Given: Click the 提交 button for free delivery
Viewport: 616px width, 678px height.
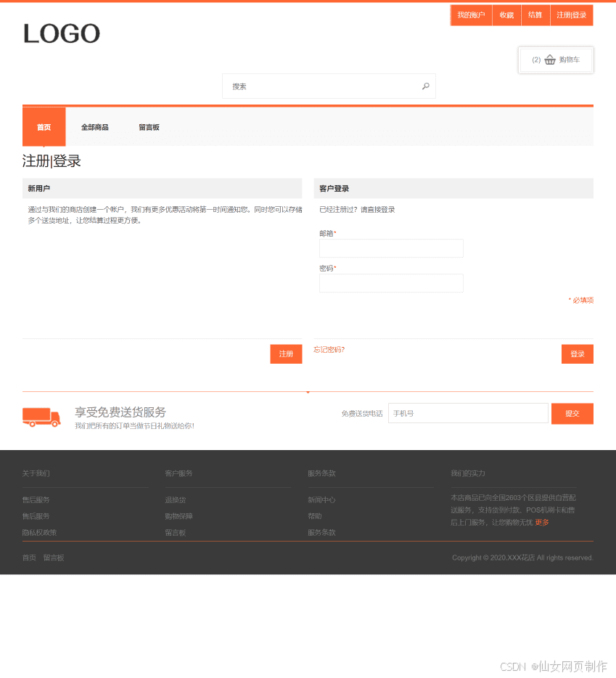Looking at the screenshot, I should tap(572, 413).
